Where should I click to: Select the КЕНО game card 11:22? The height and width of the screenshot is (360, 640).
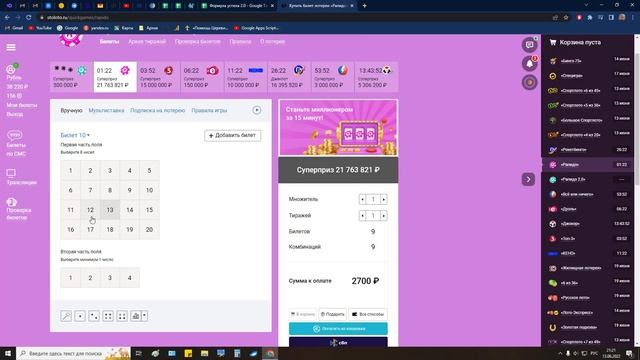tap(246, 77)
